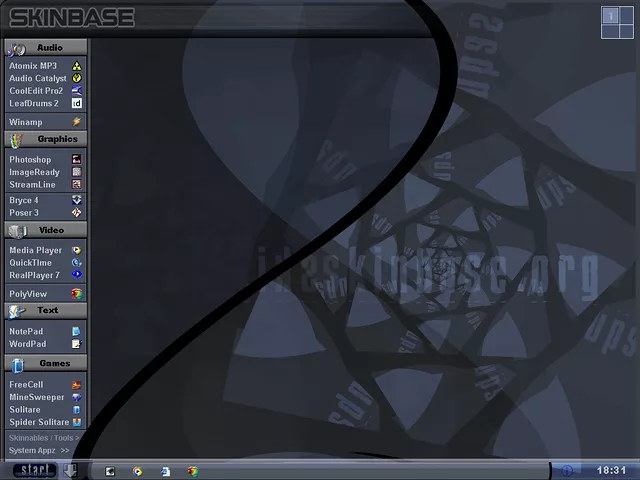Click the Solitare card icon
This screenshot has height=480, width=640.
77,410
